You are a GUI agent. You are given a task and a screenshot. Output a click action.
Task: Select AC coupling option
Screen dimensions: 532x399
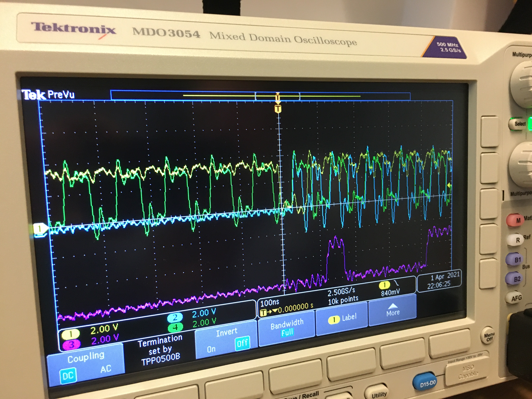point(106,369)
